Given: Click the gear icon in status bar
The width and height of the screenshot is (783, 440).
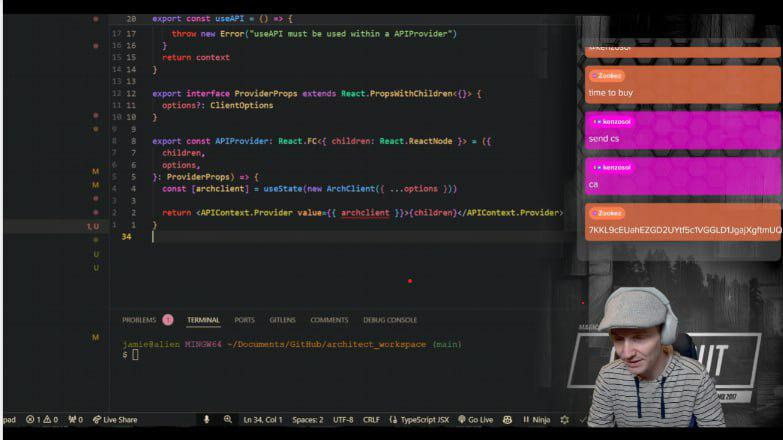Looking at the screenshot, I should 565,420.
